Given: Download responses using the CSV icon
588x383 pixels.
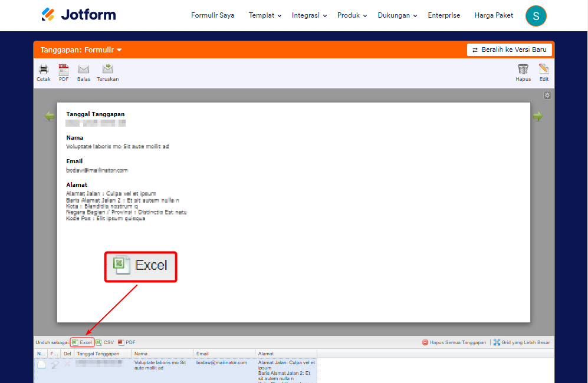Looking at the screenshot, I should pyautogui.click(x=106, y=342).
